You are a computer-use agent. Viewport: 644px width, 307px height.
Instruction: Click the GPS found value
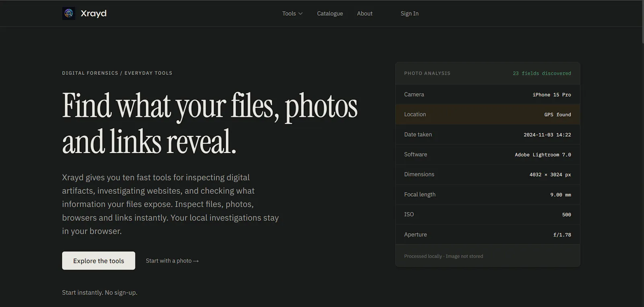tap(557, 115)
